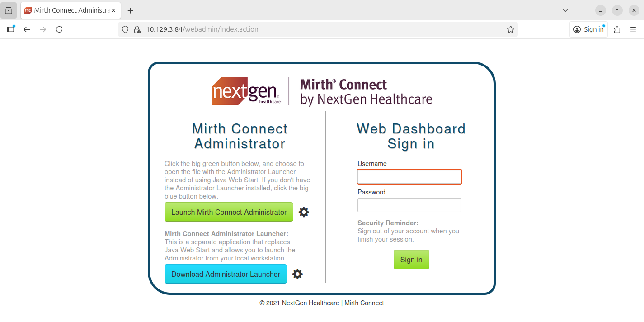
Task: Show connection security lock info
Action: [137, 29]
